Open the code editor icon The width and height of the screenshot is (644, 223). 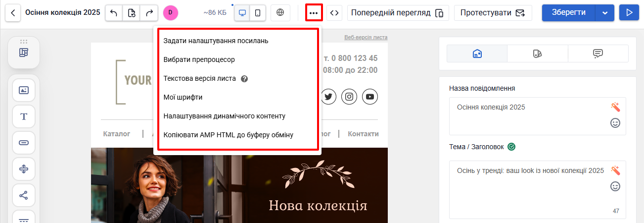pyautogui.click(x=334, y=13)
